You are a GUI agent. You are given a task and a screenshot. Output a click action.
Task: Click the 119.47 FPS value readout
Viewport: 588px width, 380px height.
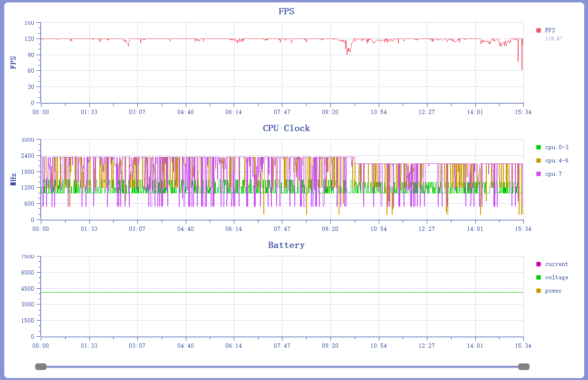(x=553, y=38)
